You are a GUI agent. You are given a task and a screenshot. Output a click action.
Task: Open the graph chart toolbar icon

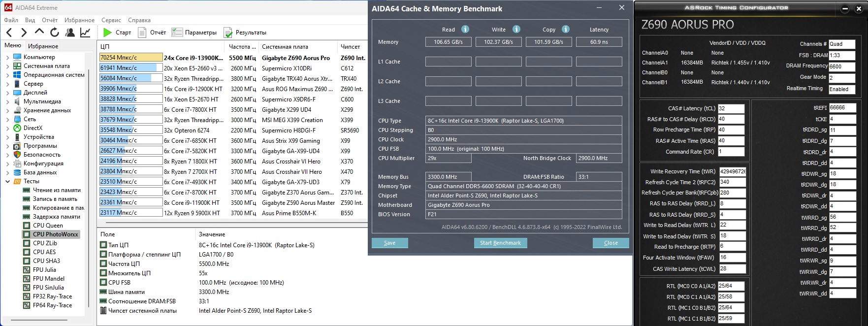coord(85,33)
